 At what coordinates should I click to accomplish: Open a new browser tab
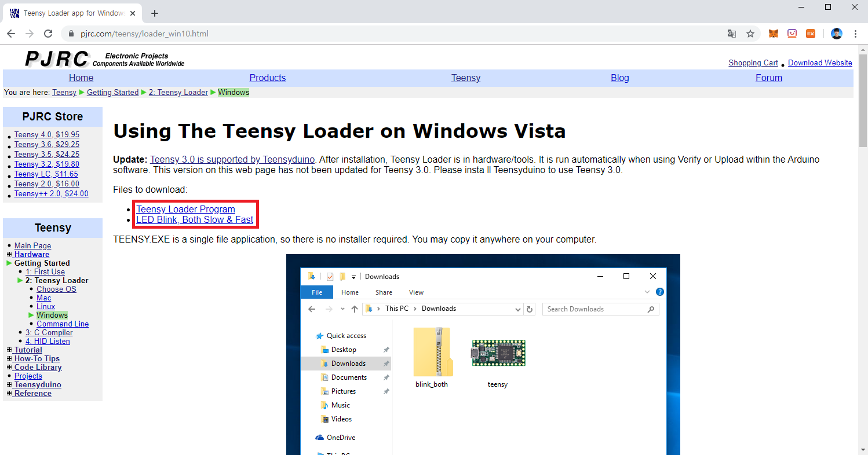pos(155,13)
